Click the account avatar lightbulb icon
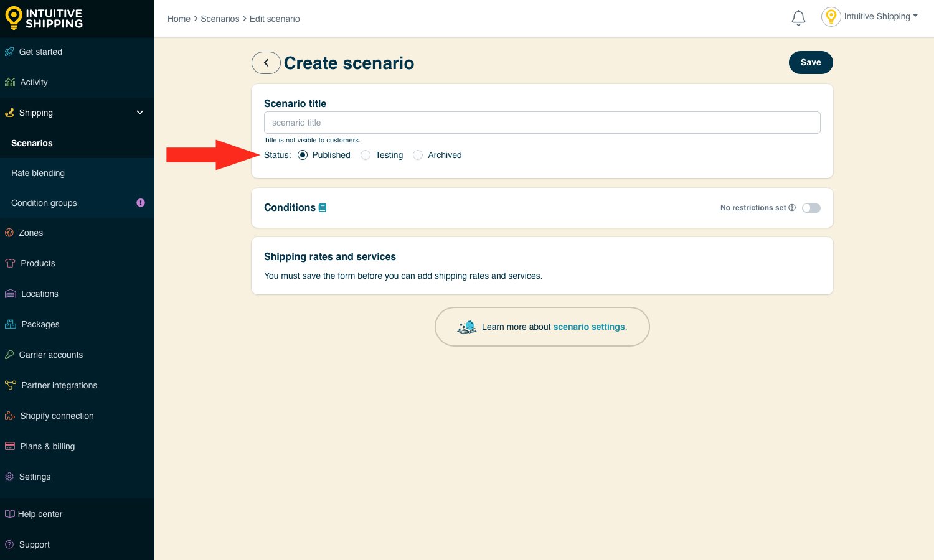This screenshot has width=934, height=560. [x=831, y=17]
